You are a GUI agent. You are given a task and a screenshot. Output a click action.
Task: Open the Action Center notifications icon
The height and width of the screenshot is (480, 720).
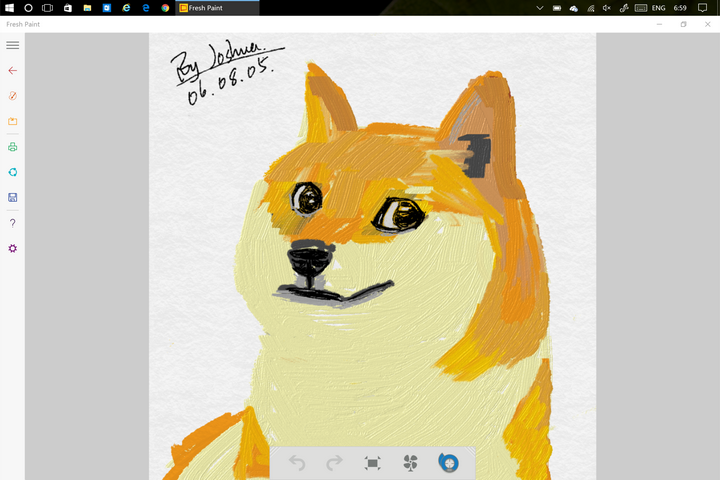(703, 8)
